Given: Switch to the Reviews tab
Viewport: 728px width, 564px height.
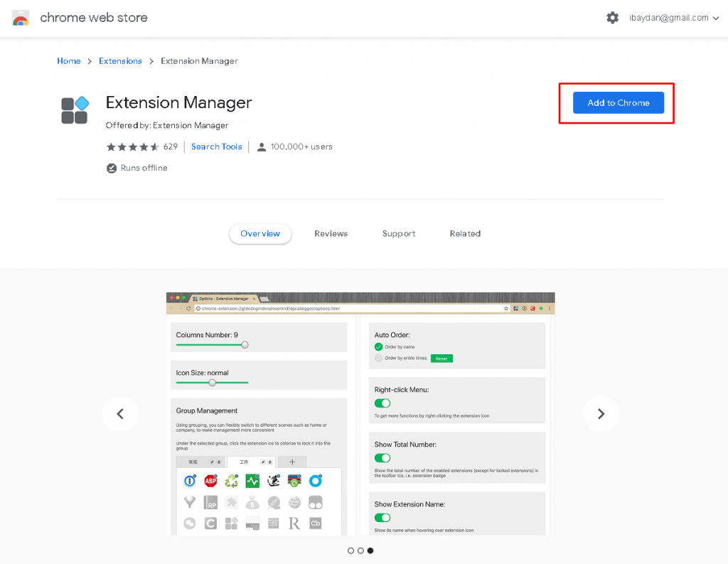Looking at the screenshot, I should 331,234.
